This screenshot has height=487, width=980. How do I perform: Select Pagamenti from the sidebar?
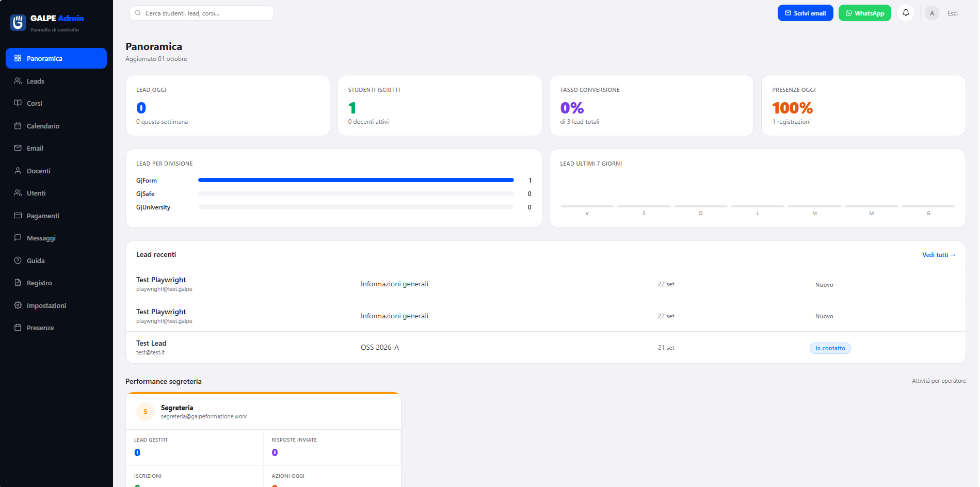56,216
